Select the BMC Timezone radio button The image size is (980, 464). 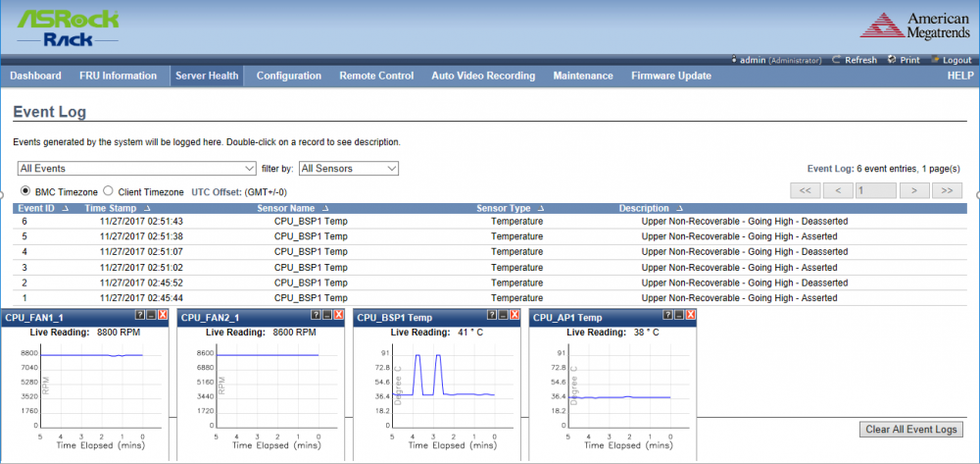(25, 191)
